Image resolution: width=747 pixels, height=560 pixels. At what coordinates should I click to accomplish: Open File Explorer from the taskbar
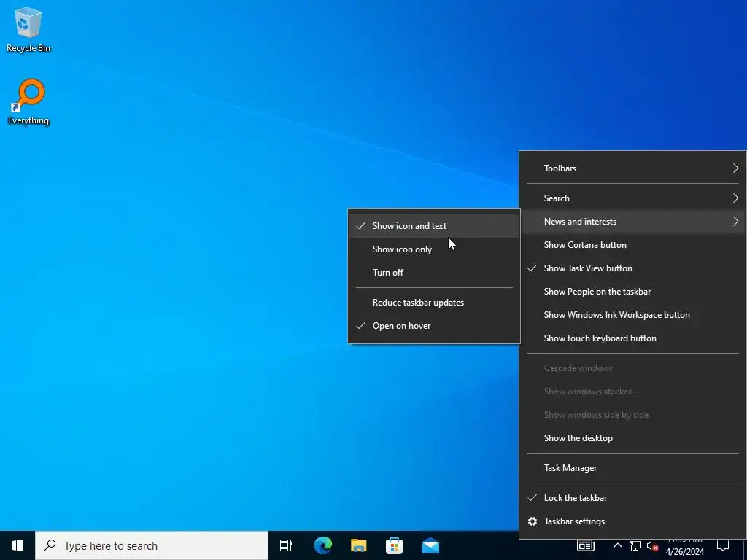tap(359, 545)
